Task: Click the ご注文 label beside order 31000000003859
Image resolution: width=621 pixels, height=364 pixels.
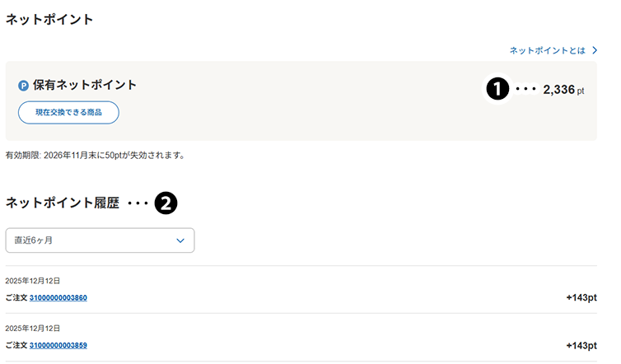Action: [x=16, y=345]
